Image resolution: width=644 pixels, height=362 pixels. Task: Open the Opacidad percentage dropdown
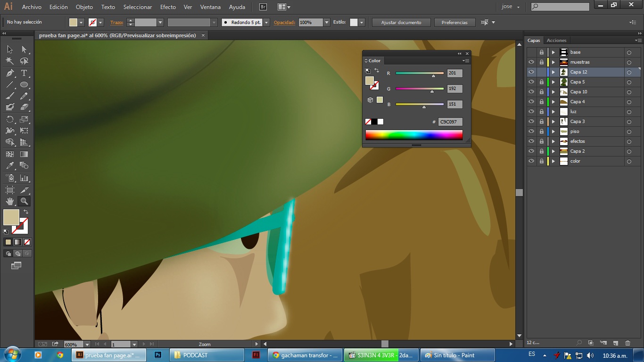pos(327,22)
